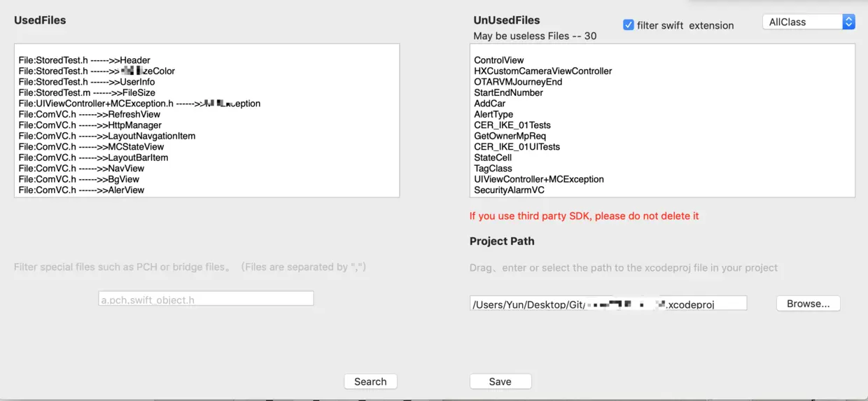Select CER_IKE_01Tests in unused list

point(512,125)
